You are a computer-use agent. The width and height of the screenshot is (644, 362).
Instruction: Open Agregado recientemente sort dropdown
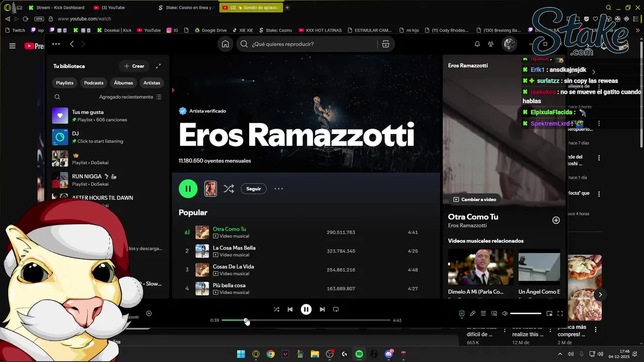pyautogui.click(x=130, y=97)
